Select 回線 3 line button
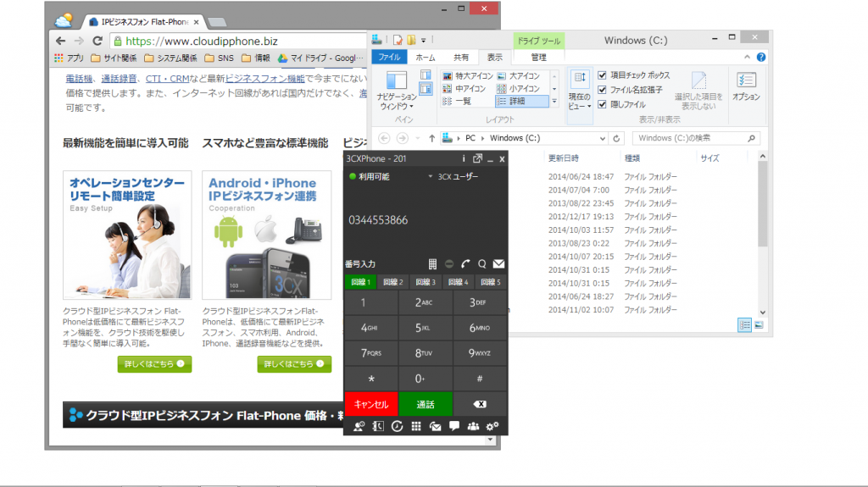 [x=426, y=282]
